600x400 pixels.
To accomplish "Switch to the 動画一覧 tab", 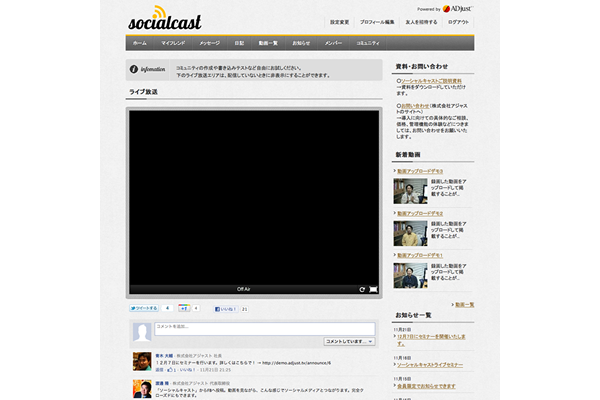I will coord(269,43).
